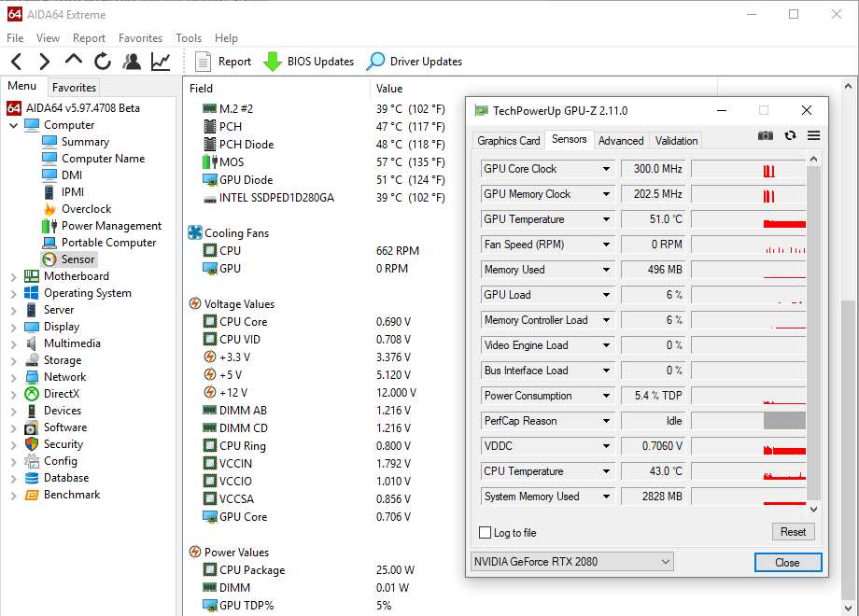The width and height of the screenshot is (859, 616).
Task: Select Portable Computer tree item
Action: point(99,243)
